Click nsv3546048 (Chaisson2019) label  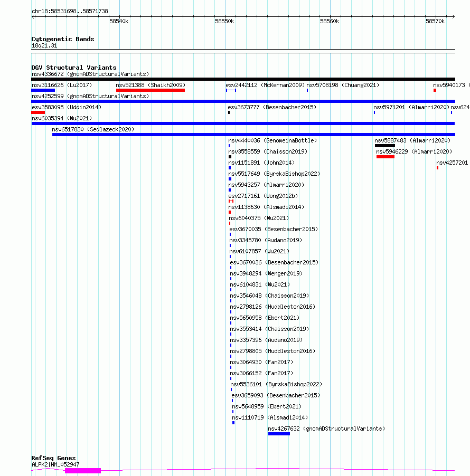tap(269, 296)
